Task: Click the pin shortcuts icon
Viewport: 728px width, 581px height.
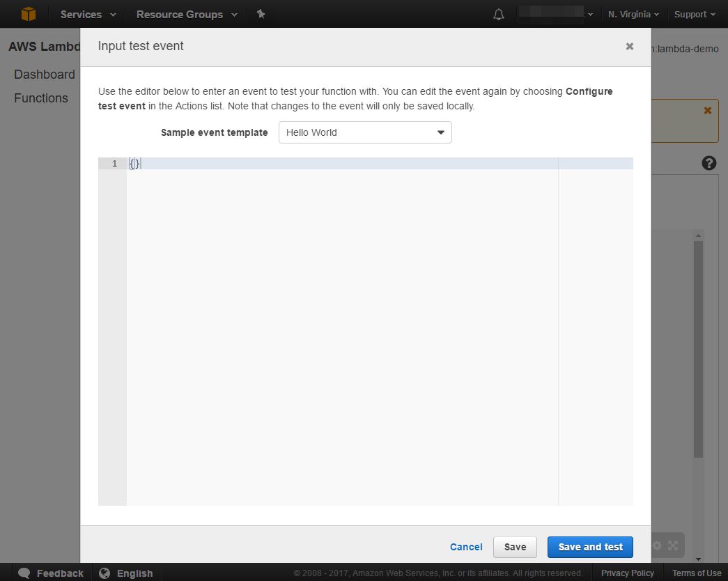Action: (x=261, y=14)
